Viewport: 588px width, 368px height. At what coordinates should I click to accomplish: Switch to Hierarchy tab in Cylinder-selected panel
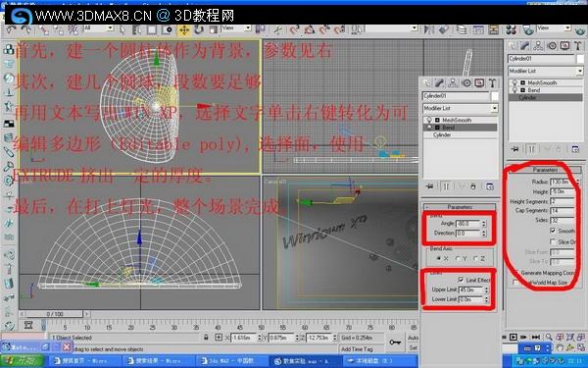pyautogui.click(x=538, y=46)
